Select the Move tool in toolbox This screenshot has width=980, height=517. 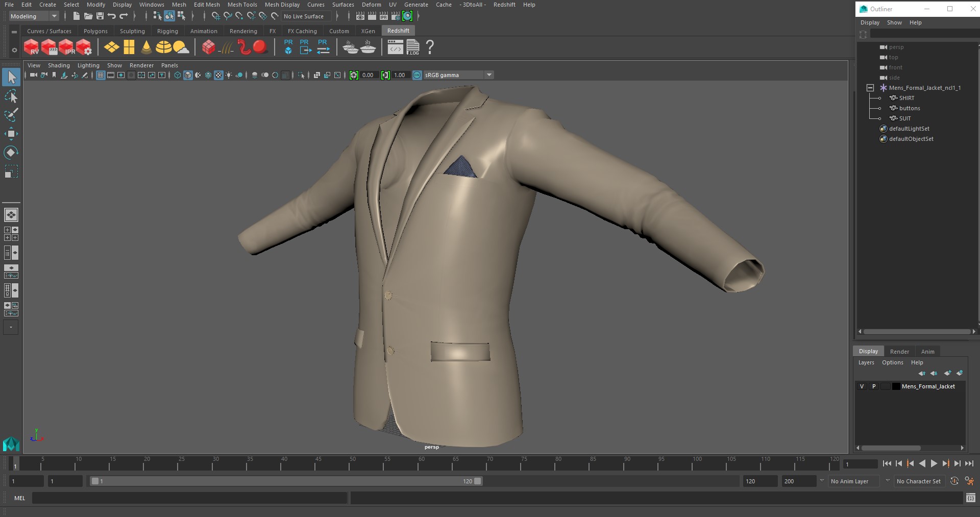11,134
